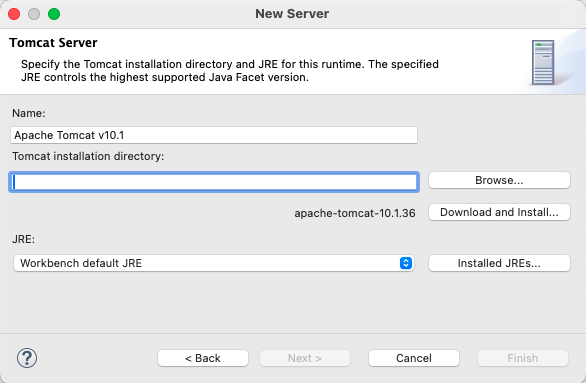Click the Tomcat server graphic in header
The image size is (586, 383).
coord(543,62)
